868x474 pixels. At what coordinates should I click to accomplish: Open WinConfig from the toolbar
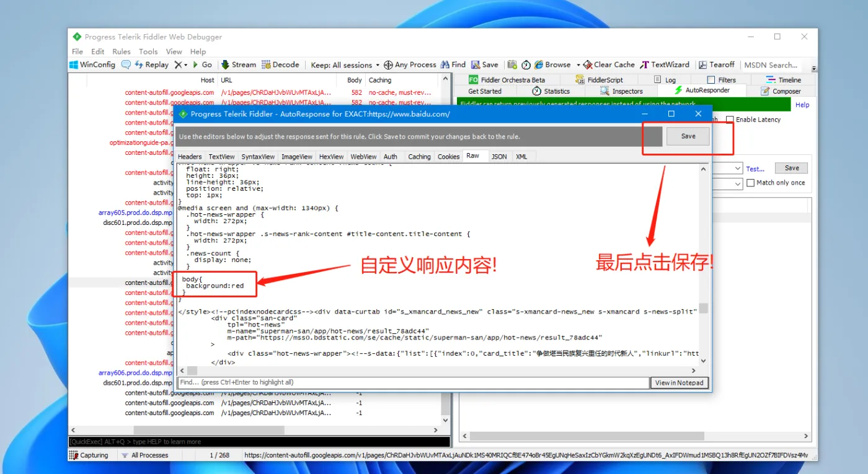coord(92,64)
